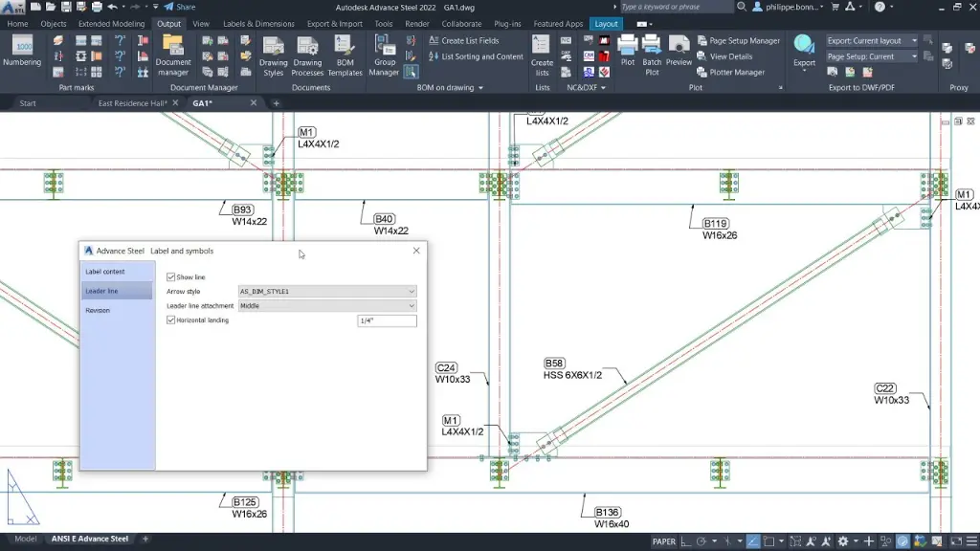980x551 pixels.
Task: Switch to the Model tab
Action: click(25, 539)
